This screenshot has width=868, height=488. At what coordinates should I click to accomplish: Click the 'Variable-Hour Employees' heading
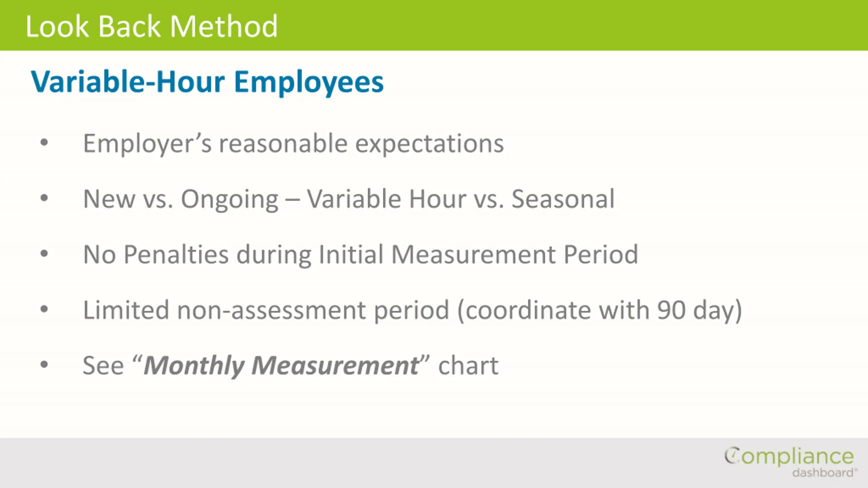pyautogui.click(x=207, y=82)
